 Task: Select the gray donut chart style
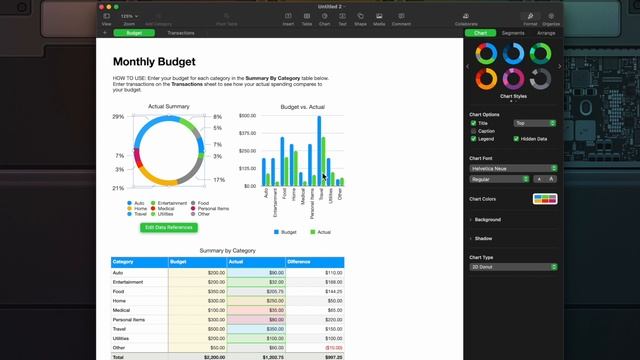point(540,79)
